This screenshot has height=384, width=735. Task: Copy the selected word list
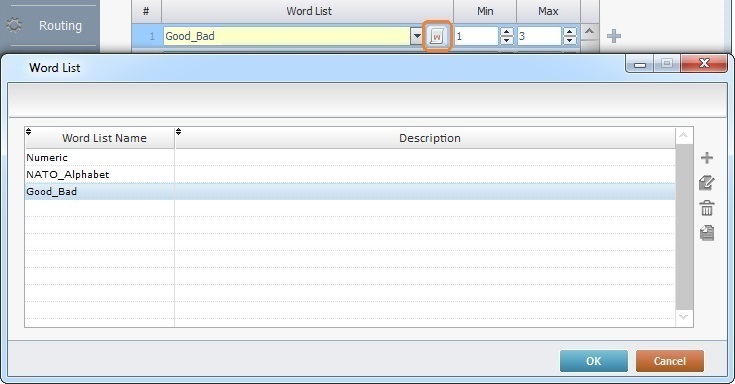[x=706, y=233]
